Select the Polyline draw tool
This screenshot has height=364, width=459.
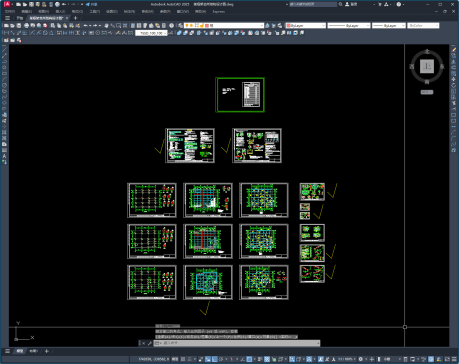pyautogui.click(x=4, y=61)
